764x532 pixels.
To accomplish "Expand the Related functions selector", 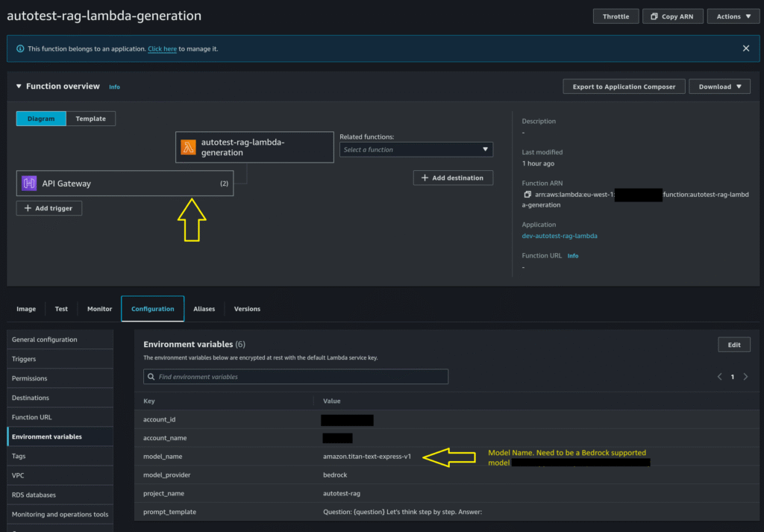I will pos(416,149).
